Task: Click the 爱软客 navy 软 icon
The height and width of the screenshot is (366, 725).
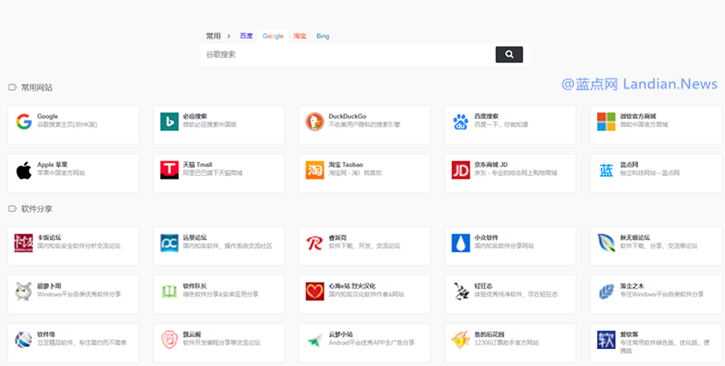Action: coord(606,340)
